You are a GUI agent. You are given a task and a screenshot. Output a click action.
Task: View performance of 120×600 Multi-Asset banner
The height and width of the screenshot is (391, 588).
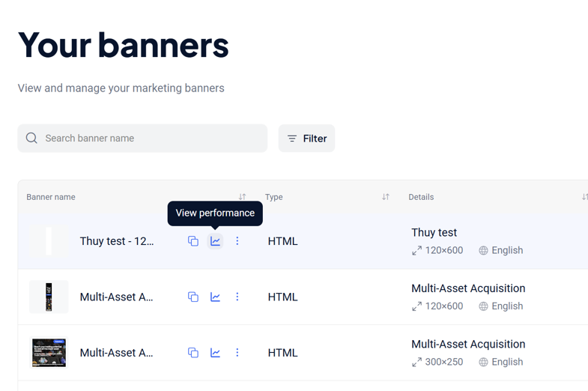tap(215, 297)
